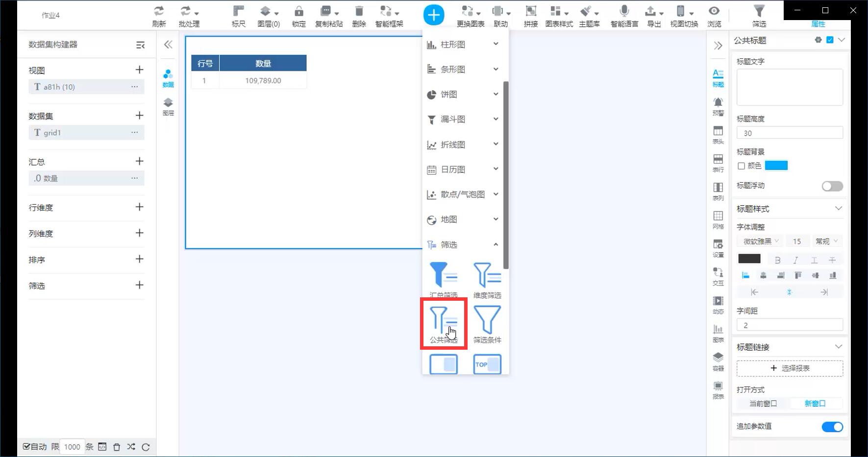Open the 更换图表 change chart tool
The width and height of the screenshot is (868, 457).
(471, 16)
